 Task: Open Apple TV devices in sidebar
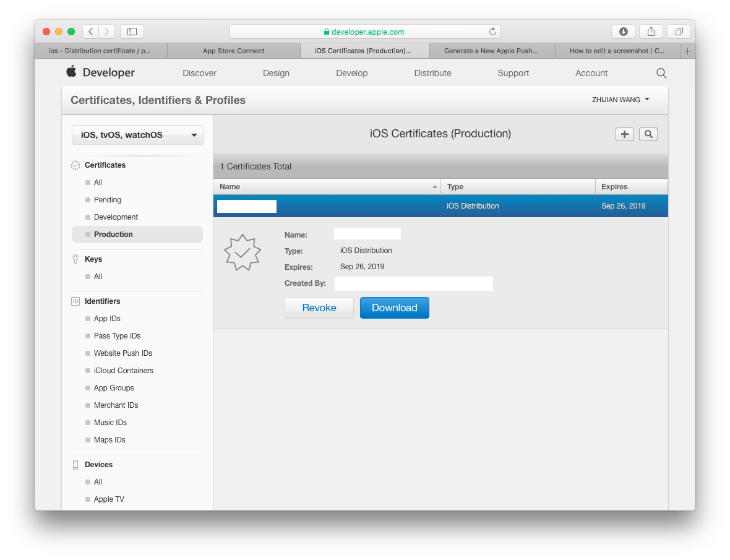click(x=109, y=499)
